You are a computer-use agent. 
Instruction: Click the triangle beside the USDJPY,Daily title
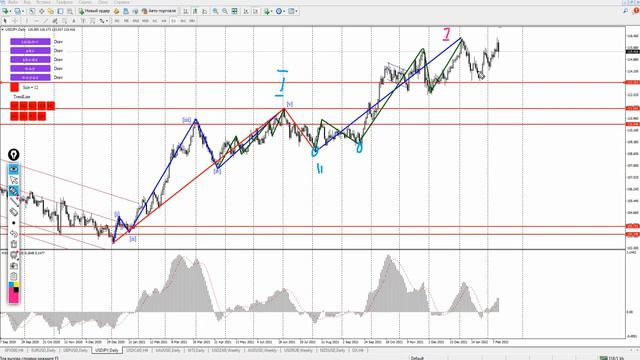(2, 29)
